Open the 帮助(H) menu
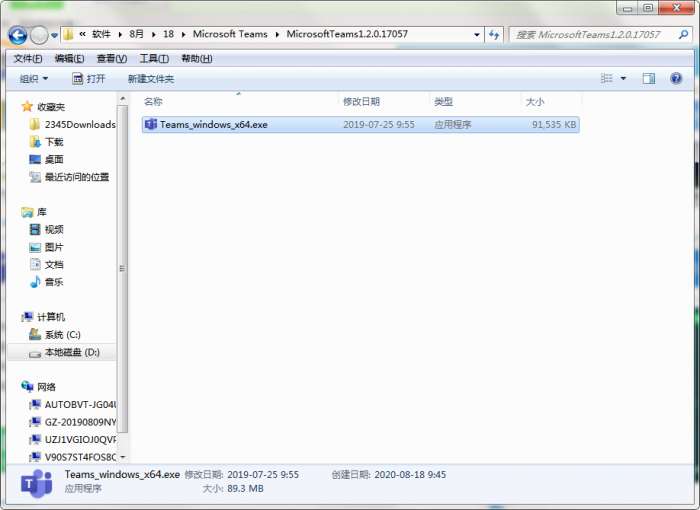Screen dimensions: 700x510 tap(196, 59)
